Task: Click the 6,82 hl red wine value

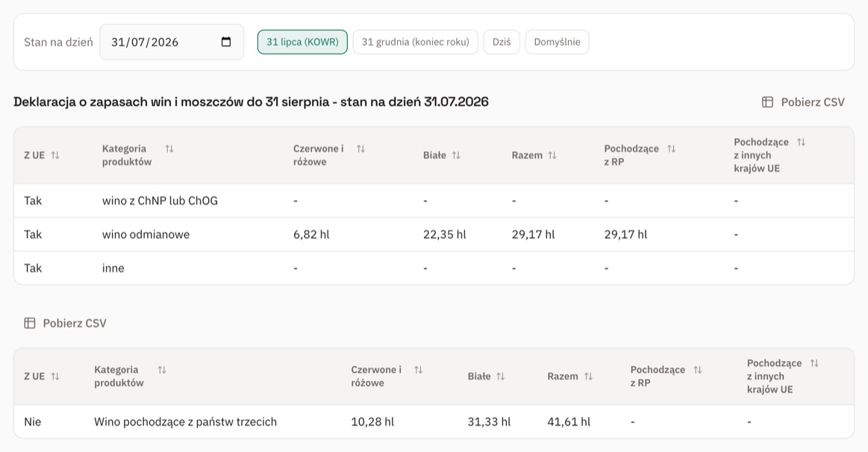Action: (x=311, y=235)
